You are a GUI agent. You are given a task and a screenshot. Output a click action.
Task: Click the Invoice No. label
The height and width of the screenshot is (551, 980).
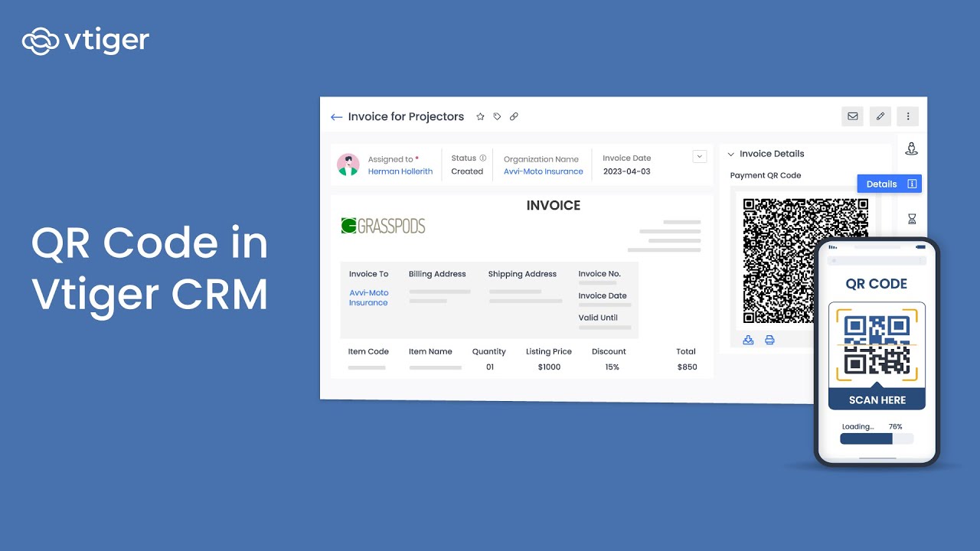tap(599, 274)
